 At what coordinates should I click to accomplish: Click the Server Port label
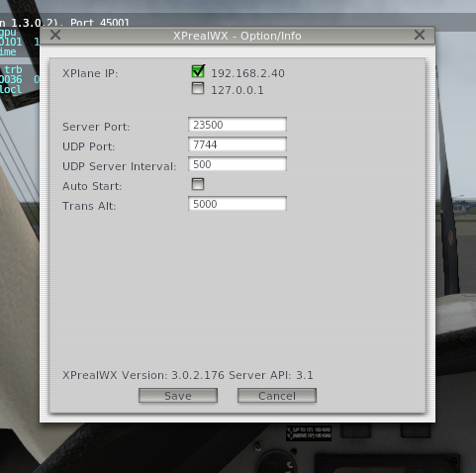coord(96,127)
